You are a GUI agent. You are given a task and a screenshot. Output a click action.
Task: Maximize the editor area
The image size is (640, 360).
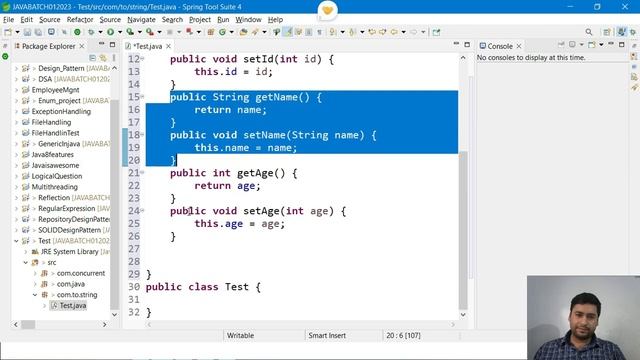click(x=467, y=44)
